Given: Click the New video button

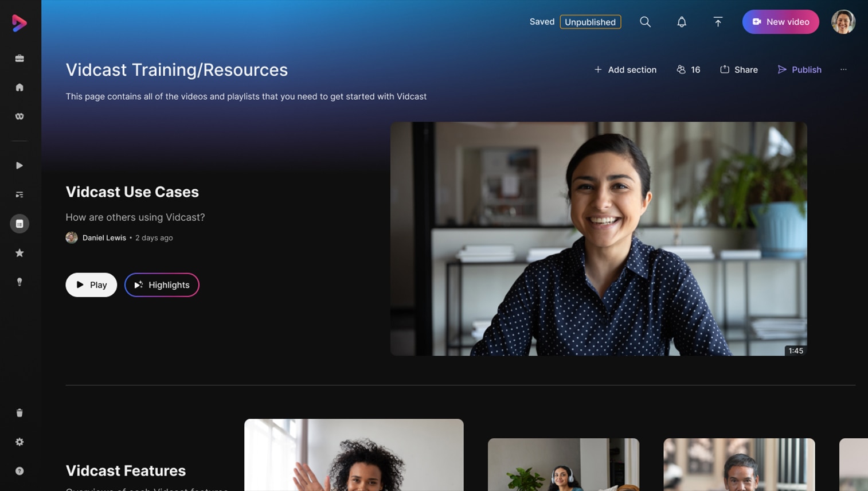Looking at the screenshot, I should [780, 22].
